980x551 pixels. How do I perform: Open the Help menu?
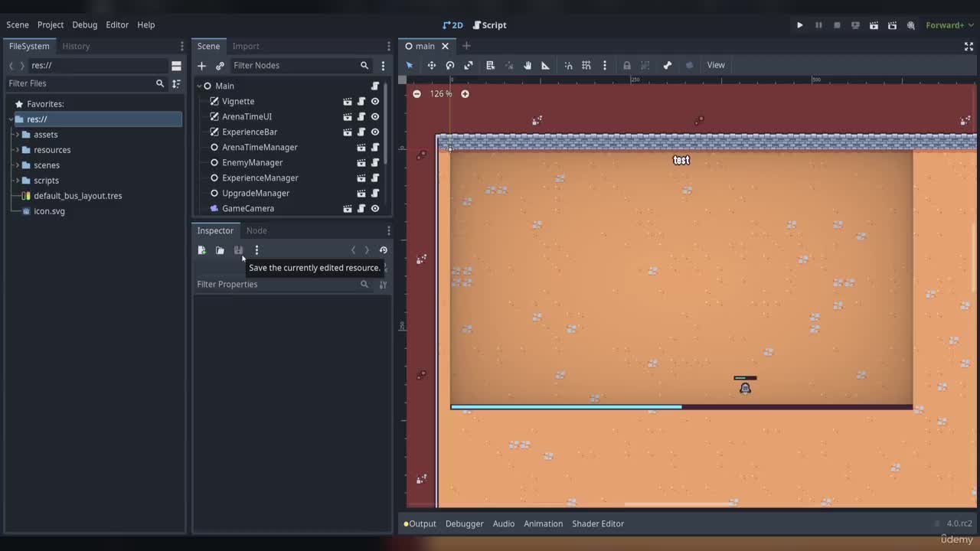pos(146,24)
